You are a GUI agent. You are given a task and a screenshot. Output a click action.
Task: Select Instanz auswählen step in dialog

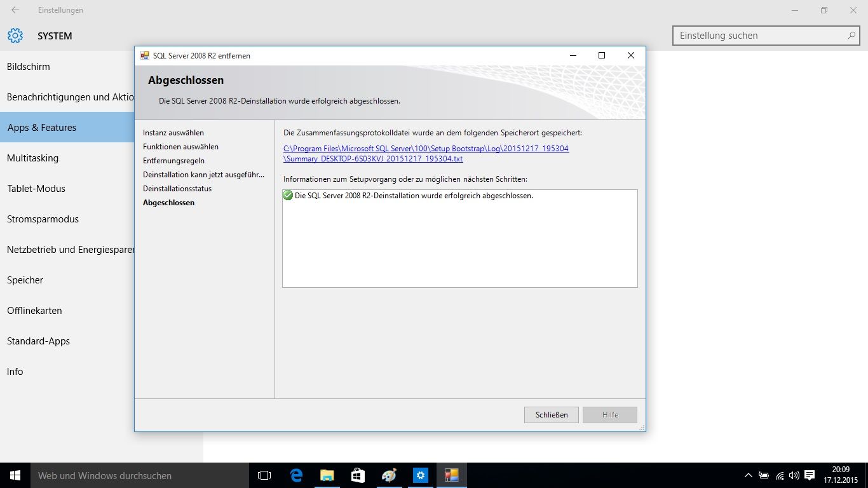[173, 133]
